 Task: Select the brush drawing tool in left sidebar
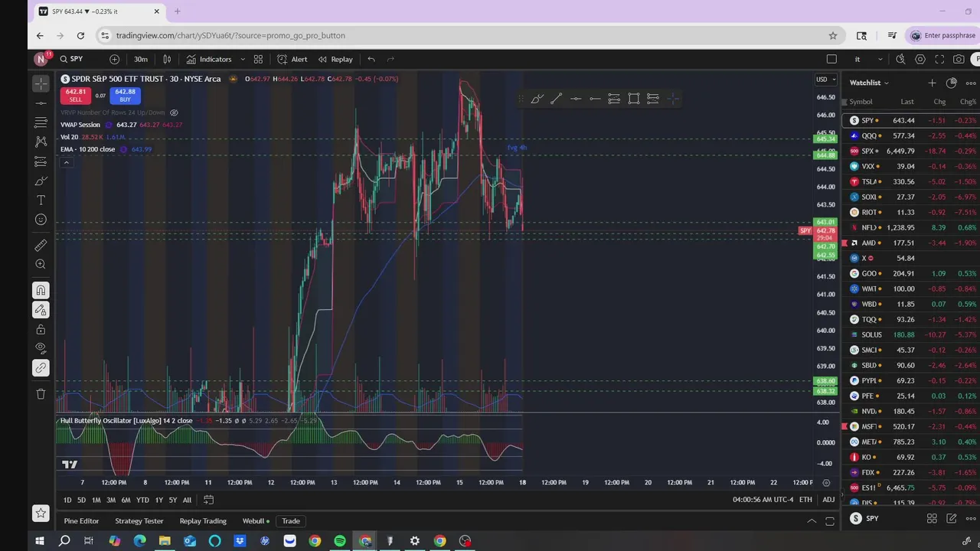click(41, 181)
